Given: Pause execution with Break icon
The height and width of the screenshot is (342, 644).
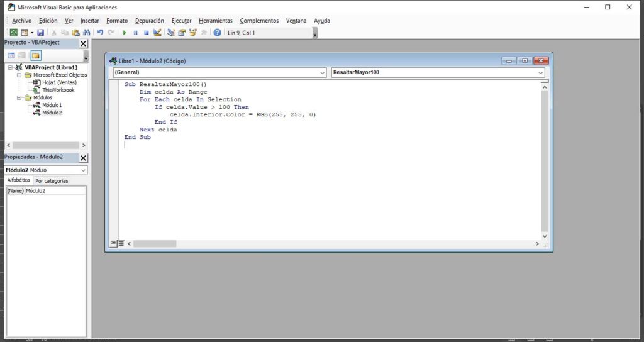Looking at the screenshot, I should pos(136,33).
